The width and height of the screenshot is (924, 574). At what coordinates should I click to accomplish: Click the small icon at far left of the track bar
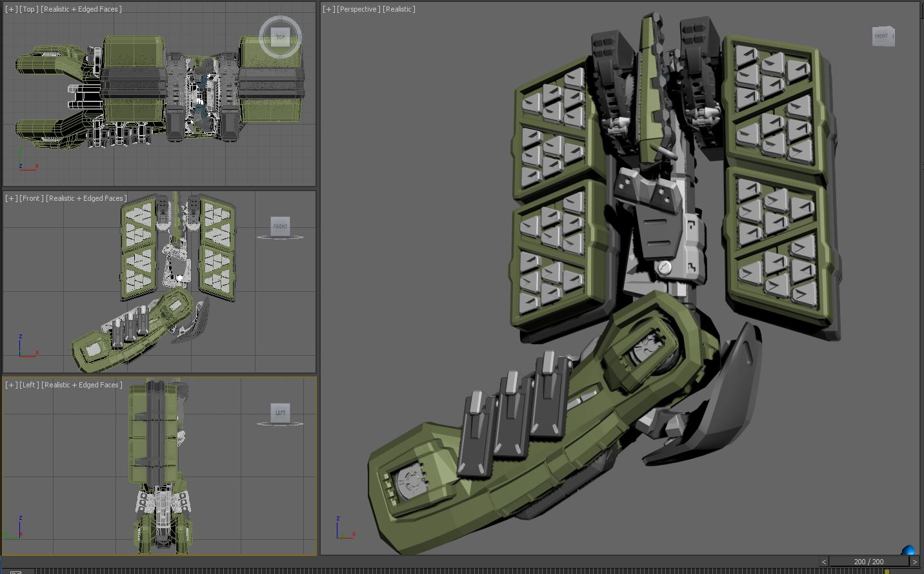(x=15, y=571)
